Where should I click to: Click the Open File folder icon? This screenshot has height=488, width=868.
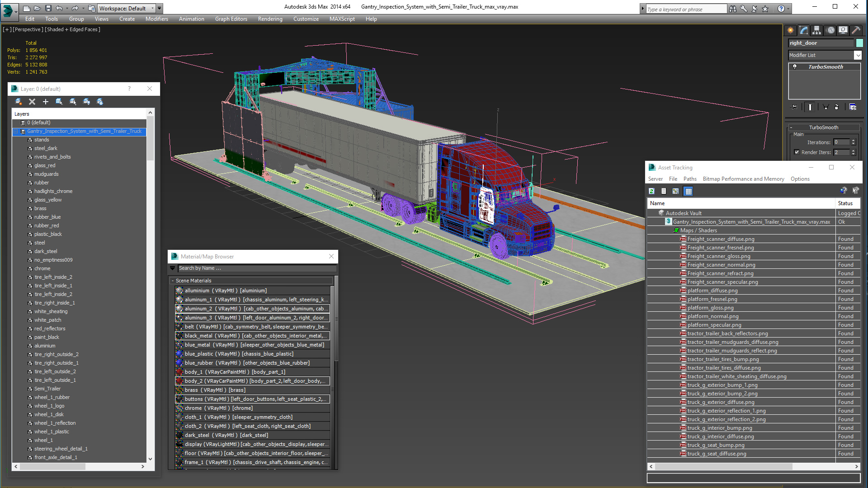[38, 8]
